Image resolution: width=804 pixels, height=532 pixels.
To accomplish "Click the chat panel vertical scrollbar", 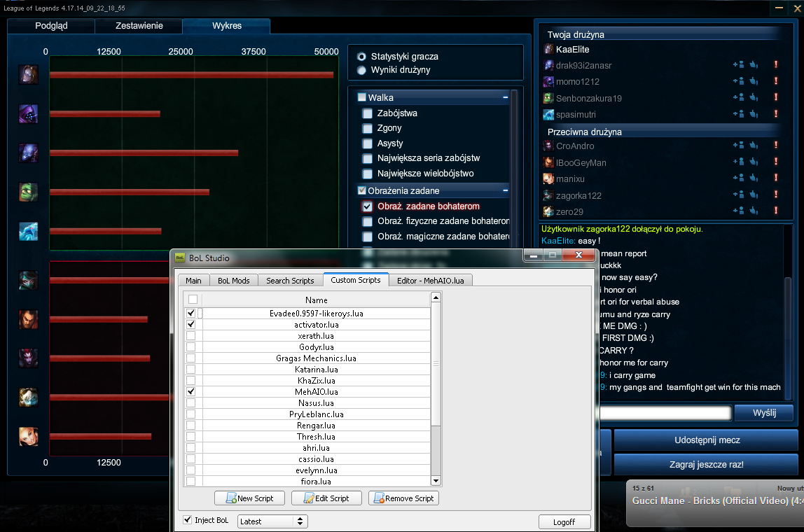I will click(788, 338).
